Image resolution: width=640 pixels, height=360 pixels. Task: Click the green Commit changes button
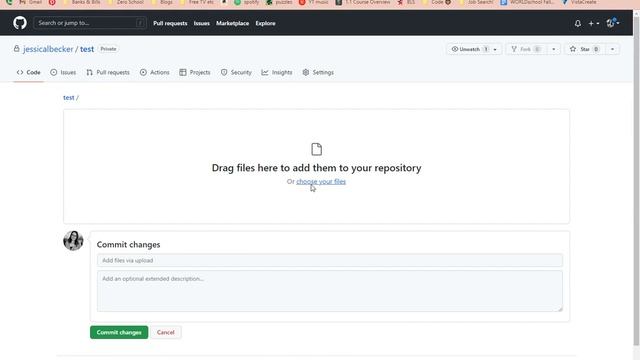pos(119,332)
